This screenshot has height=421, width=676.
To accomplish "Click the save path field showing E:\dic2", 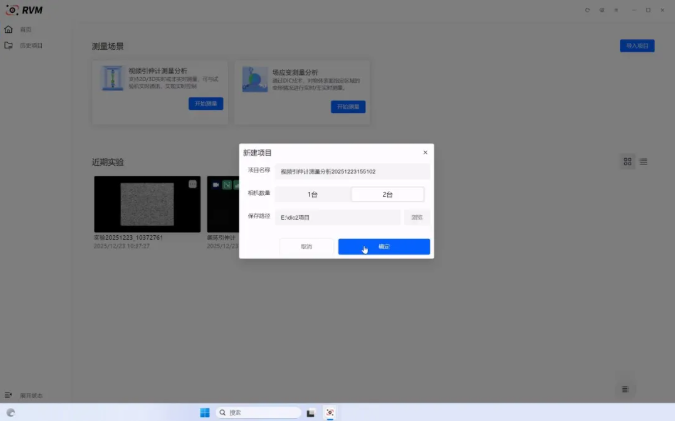I will click(x=337, y=217).
